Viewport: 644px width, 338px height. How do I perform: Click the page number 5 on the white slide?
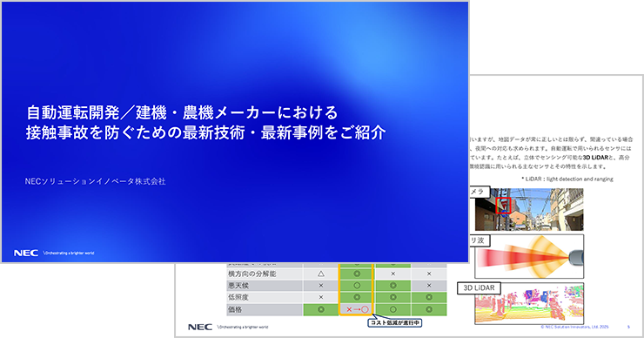[629, 327]
